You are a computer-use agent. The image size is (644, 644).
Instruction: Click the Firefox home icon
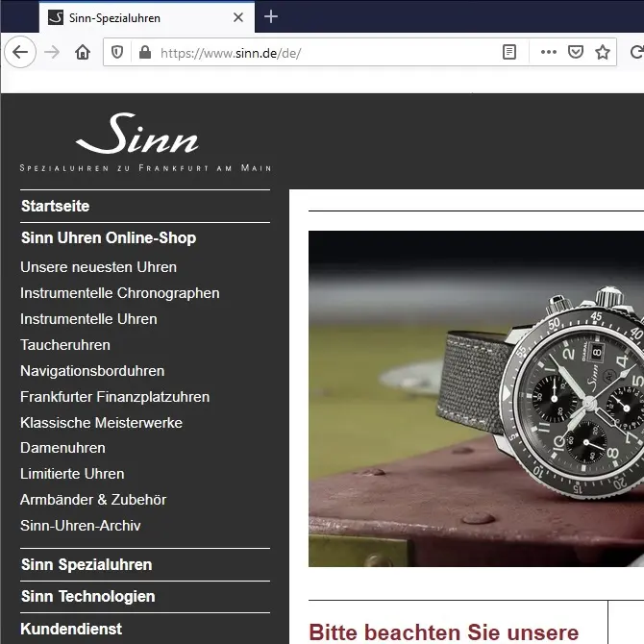pyautogui.click(x=83, y=52)
